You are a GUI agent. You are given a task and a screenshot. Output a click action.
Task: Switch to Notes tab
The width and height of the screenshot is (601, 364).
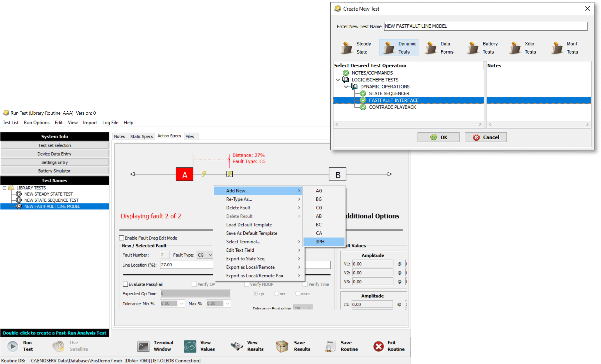tap(119, 136)
